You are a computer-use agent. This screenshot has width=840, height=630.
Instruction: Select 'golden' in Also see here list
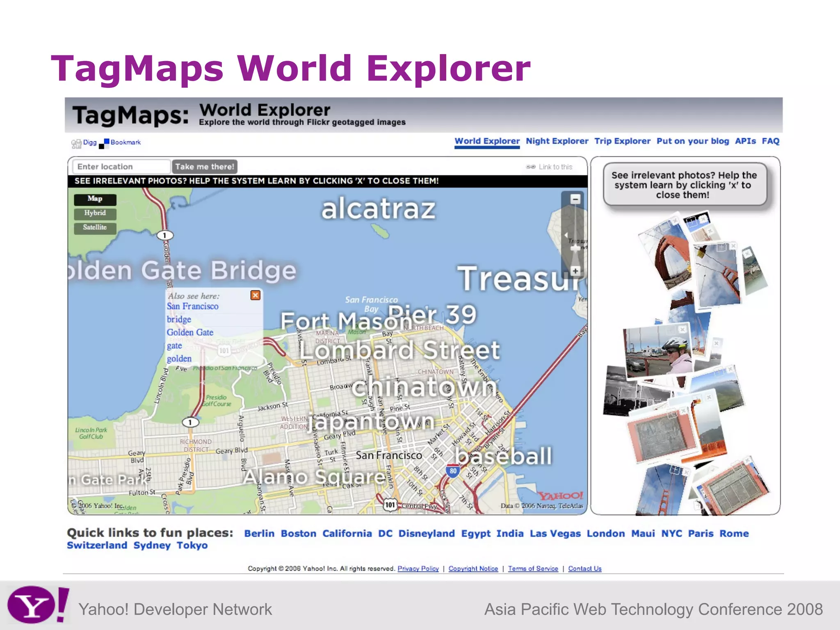179,359
